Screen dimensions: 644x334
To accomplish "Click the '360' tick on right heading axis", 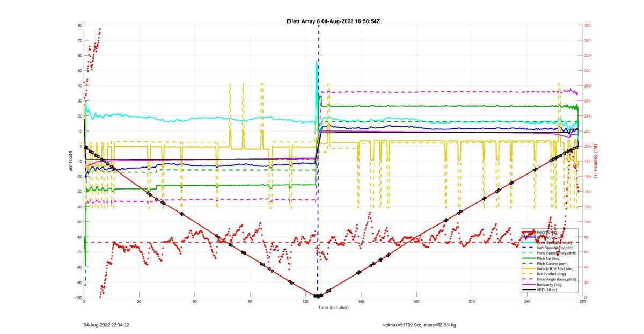I will coord(587,25).
